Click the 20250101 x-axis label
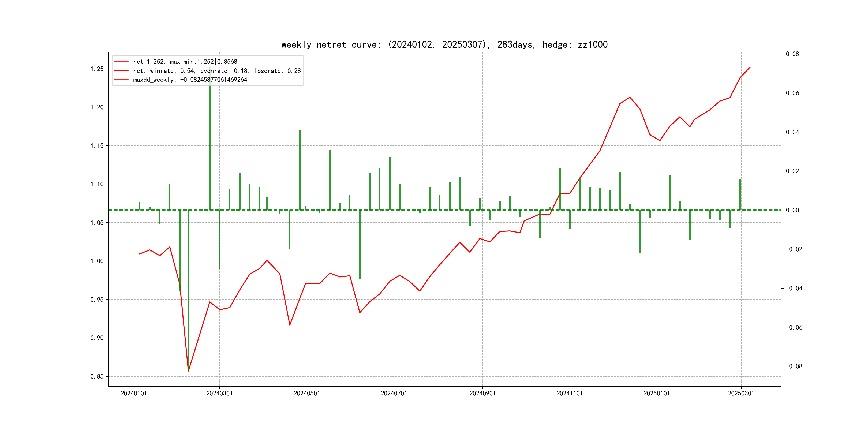Image resolution: width=868 pixels, height=434 pixels. [x=657, y=393]
